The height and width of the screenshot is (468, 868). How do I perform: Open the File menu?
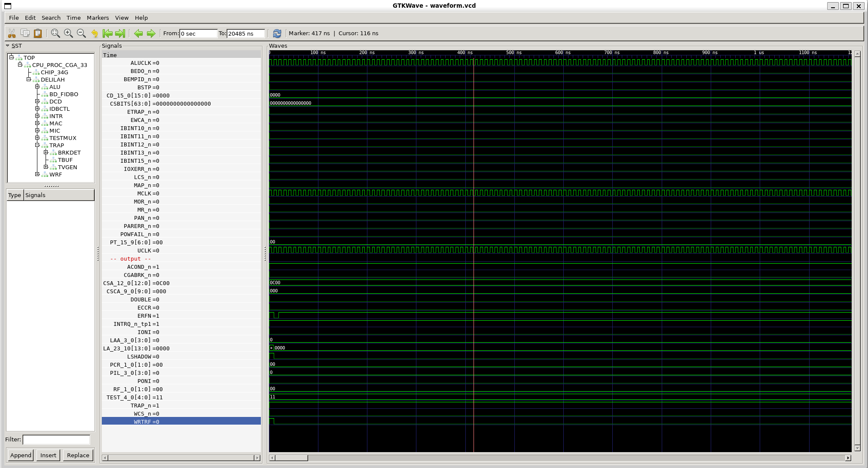point(14,18)
